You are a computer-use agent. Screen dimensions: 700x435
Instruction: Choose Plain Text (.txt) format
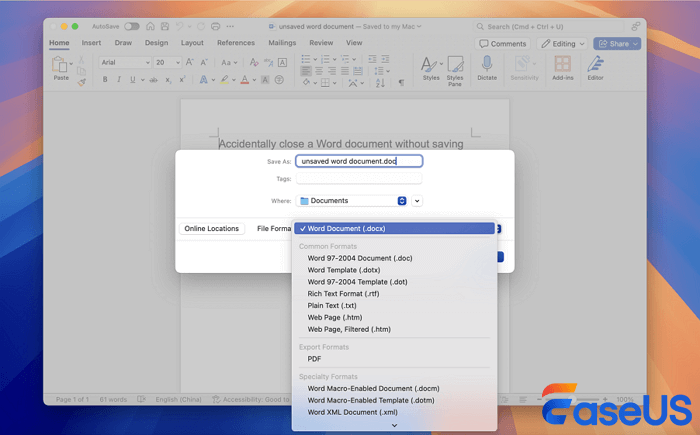tap(394, 305)
